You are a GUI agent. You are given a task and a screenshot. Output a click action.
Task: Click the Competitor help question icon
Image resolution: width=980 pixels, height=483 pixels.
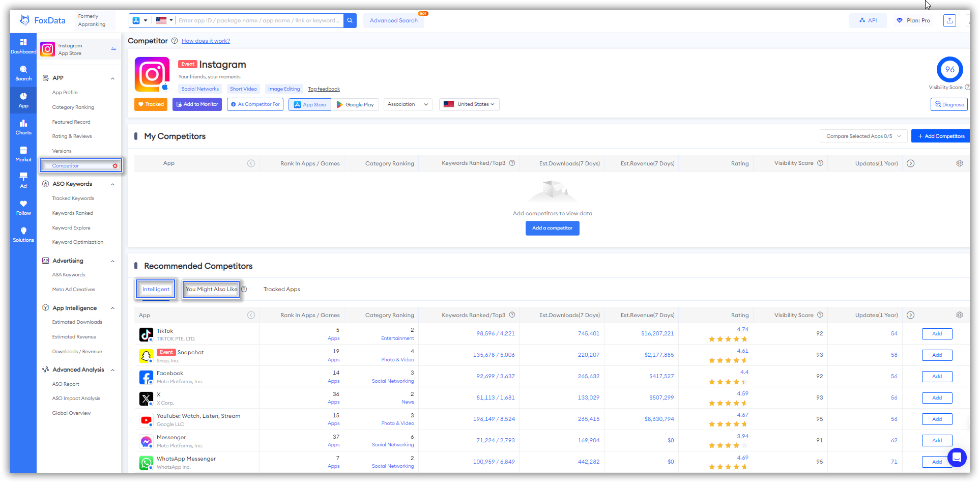click(x=175, y=41)
